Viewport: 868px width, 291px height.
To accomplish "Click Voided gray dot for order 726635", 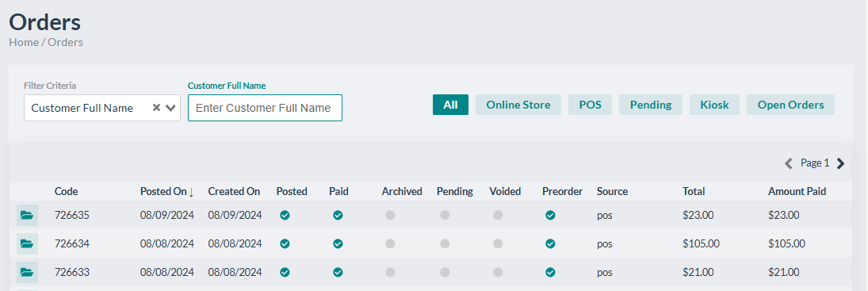I will pos(499,215).
